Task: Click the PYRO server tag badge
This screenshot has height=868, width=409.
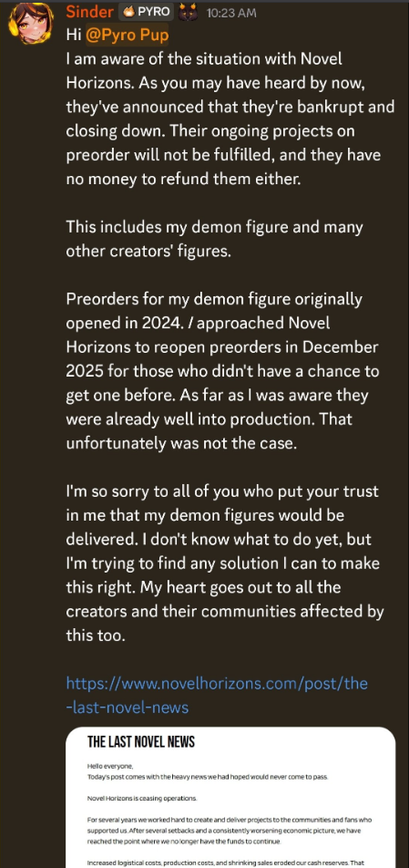Action: pos(146,12)
